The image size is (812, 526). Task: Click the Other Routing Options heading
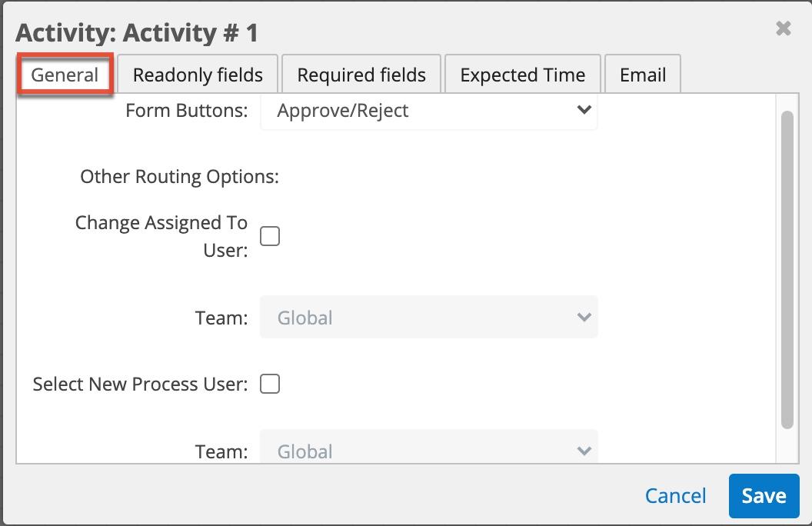pyautogui.click(x=179, y=177)
